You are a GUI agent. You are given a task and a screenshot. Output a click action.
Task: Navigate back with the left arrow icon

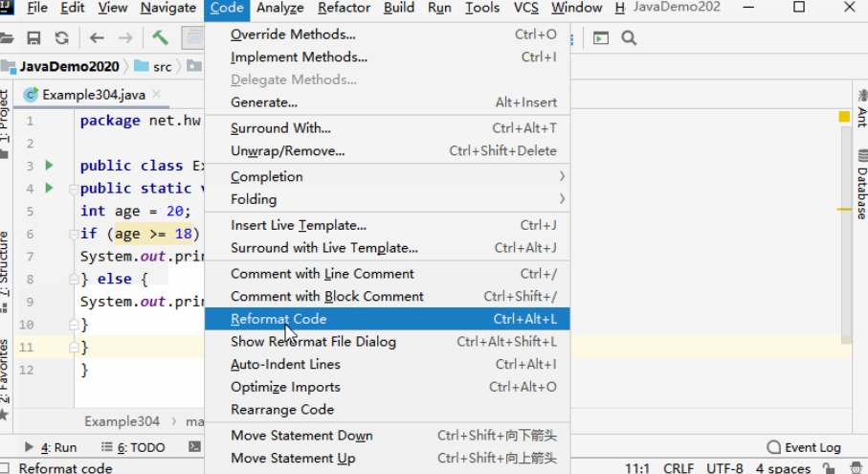coord(97,38)
